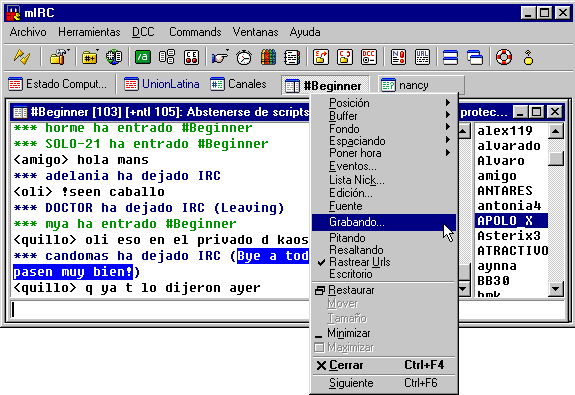Select nick alex119 in the nick list
The height and width of the screenshot is (395, 575).
(511, 131)
